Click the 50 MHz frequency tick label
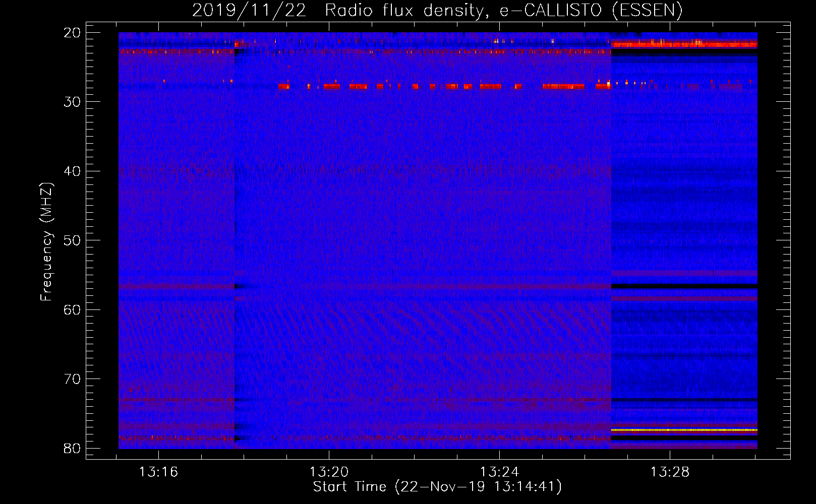 tap(72, 240)
